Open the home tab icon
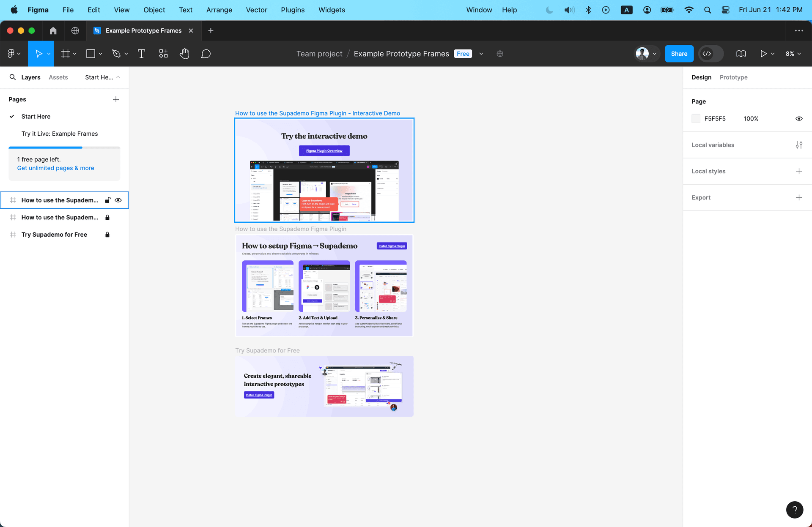The height and width of the screenshot is (527, 812). point(53,30)
